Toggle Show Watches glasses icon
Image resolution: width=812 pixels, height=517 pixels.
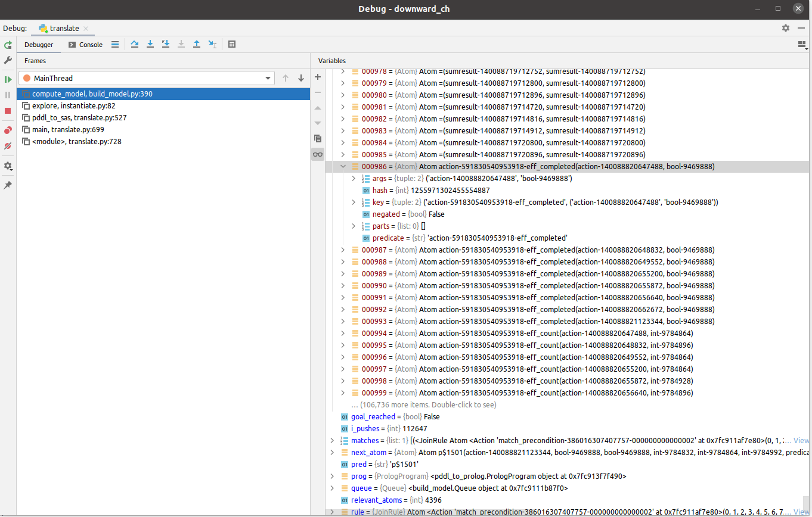pos(318,154)
